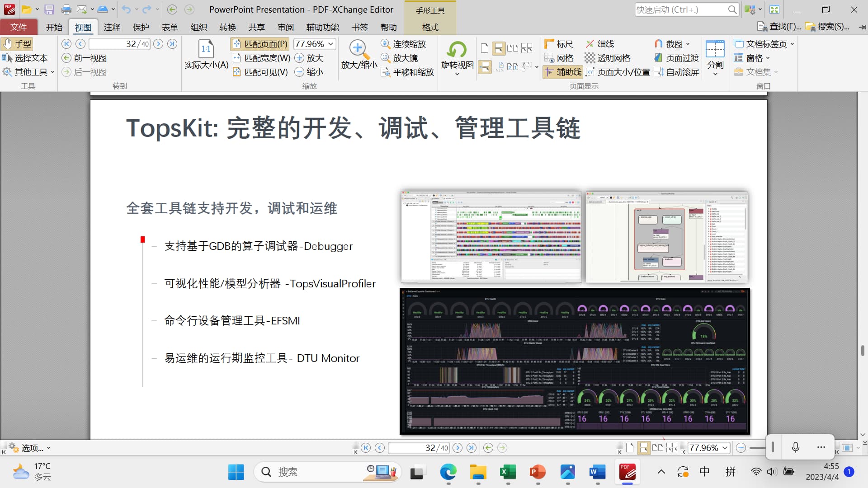Open the 平移和缩放 pan and zoom tool
This screenshot has width=868, height=488.
pyautogui.click(x=407, y=72)
